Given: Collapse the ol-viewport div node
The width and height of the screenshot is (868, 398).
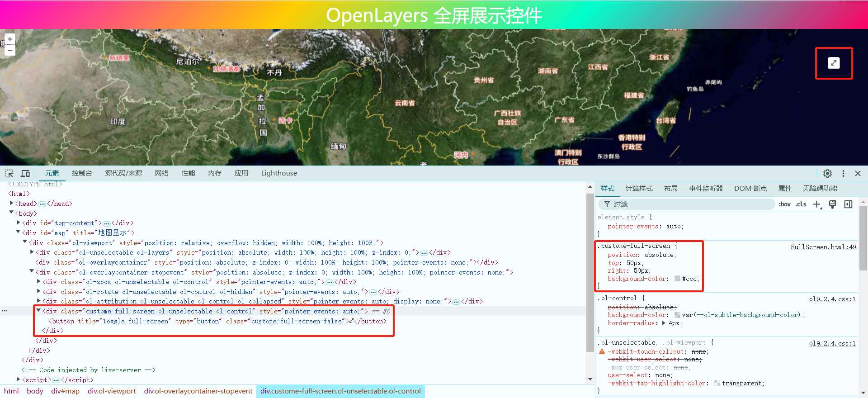Looking at the screenshot, I should pyautogui.click(x=25, y=242).
